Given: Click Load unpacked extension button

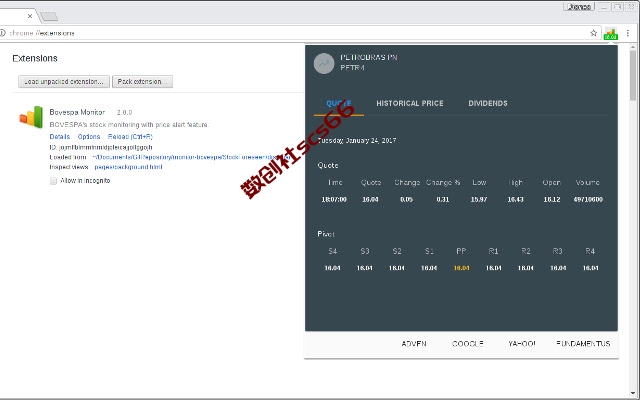Looking at the screenshot, I should (x=64, y=82).
